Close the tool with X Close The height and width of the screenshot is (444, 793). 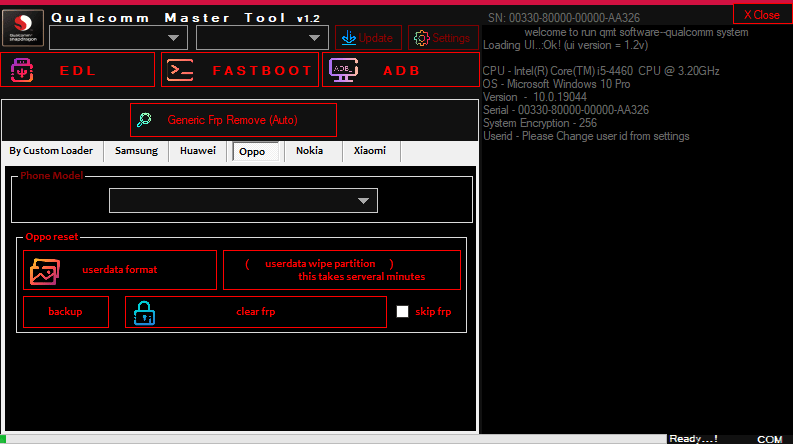pyautogui.click(x=762, y=15)
